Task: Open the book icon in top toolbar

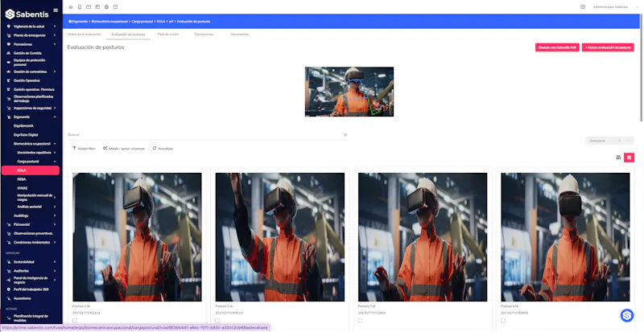Action: (x=115, y=7)
